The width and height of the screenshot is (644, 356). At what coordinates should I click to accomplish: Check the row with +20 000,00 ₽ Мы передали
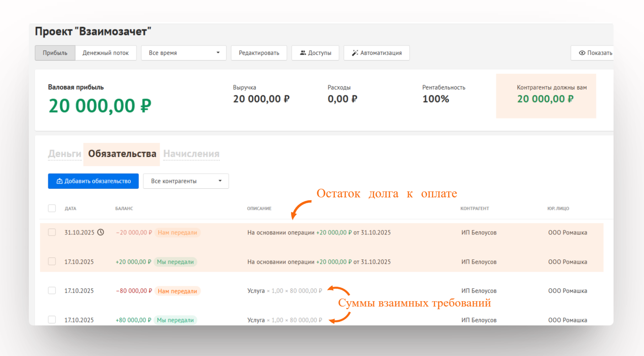tap(52, 262)
